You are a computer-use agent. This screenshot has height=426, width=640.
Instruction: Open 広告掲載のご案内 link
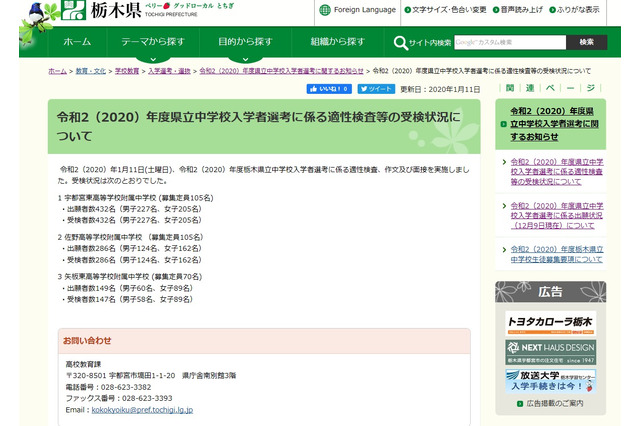[x=555, y=404]
